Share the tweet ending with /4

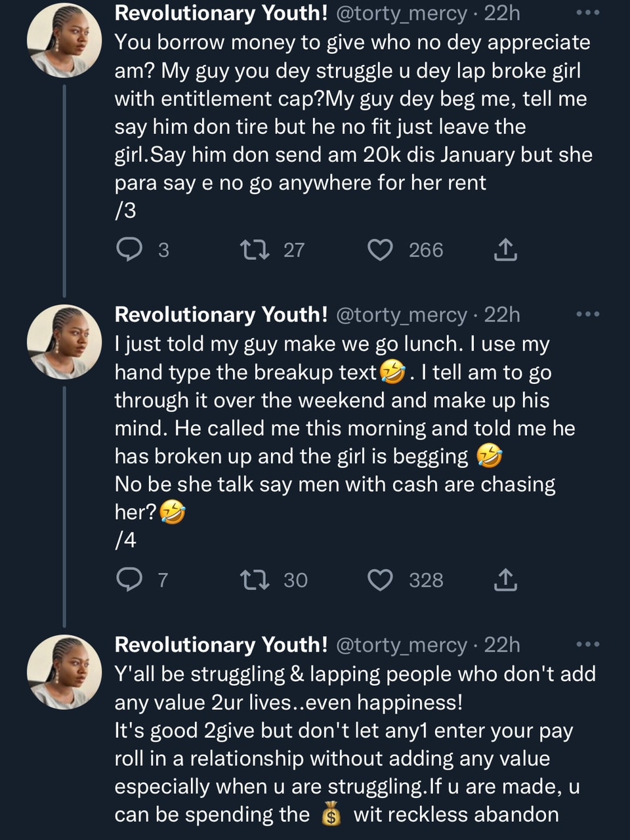(x=505, y=580)
